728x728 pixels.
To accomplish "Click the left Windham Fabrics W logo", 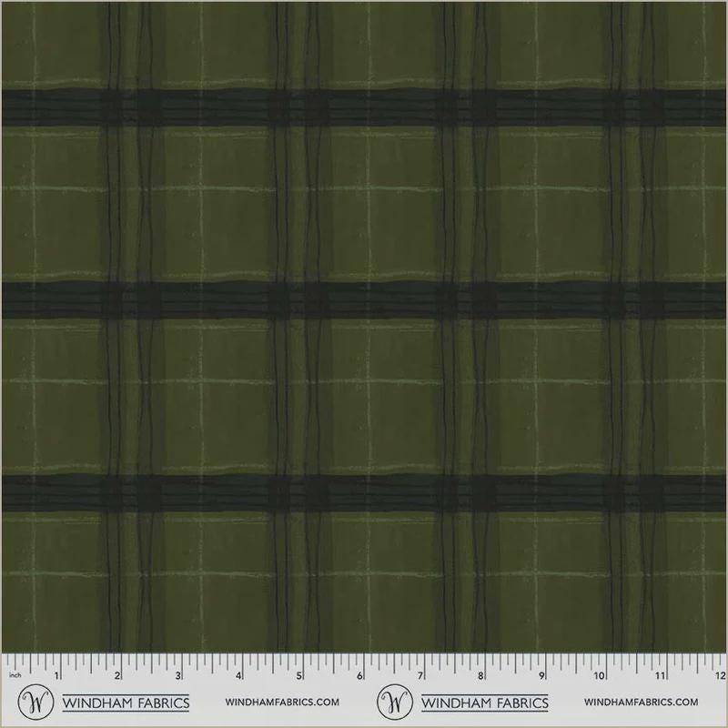I will tap(35, 702).
